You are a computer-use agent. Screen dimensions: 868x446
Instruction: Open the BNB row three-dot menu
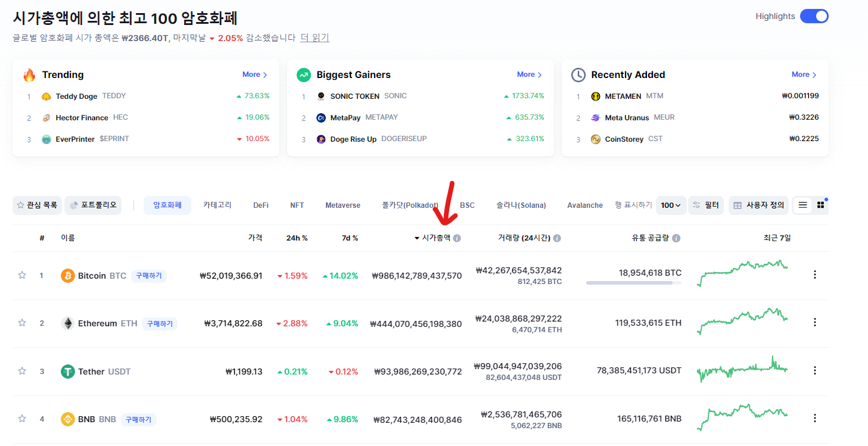pyautogui.click(x=815, y=418)
